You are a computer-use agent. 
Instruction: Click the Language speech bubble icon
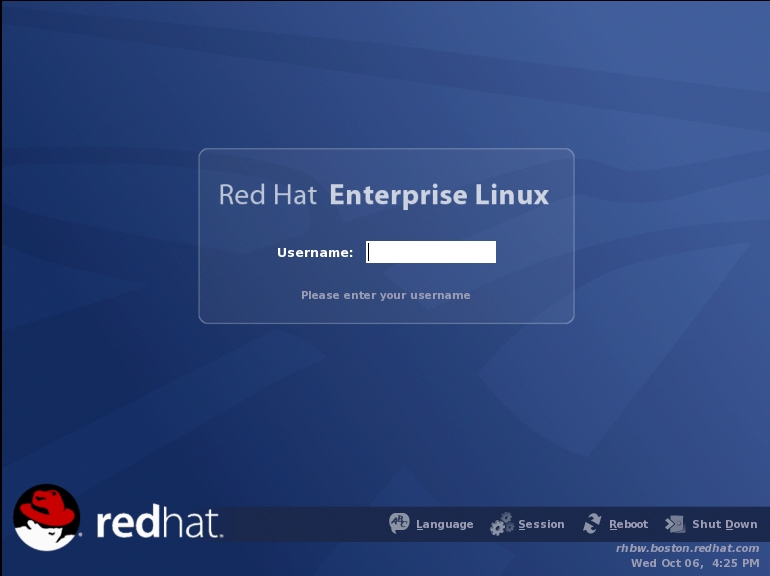pyautogui.click(x=399, y=524)
